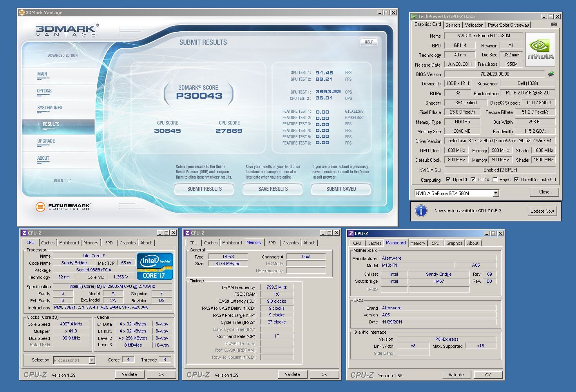This screenshot has width=576, height=392.
Task: Click the NVIDIA SLI field Enabled (2 GPUs)
Action: tap(500, 170)
